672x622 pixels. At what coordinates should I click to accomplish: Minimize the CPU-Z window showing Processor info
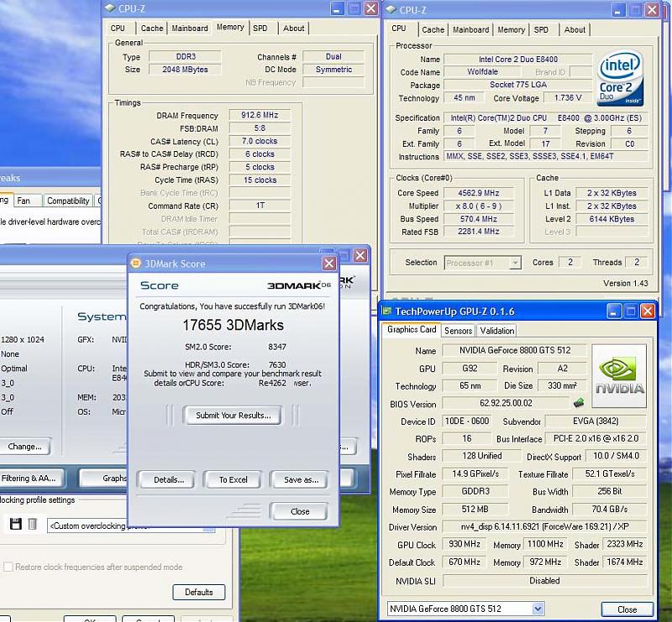click(x=618, y=10)
